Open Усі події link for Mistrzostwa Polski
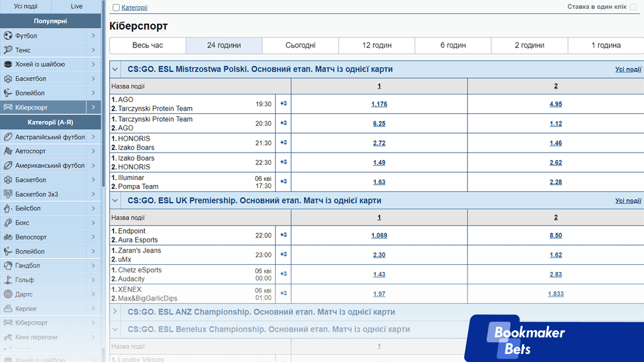This screenshot has height=362, width=644. click(628, 69)
